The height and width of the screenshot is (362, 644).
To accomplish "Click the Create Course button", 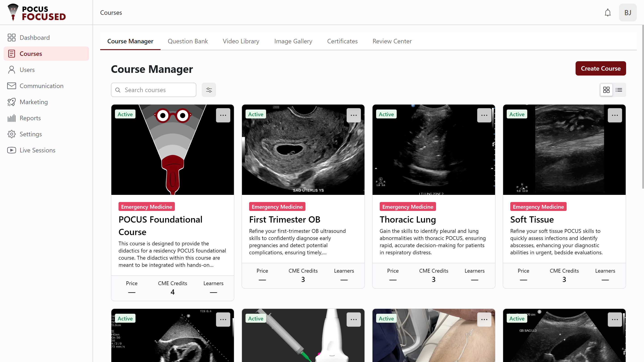I will pyautogui.click(x=600, y=68).
